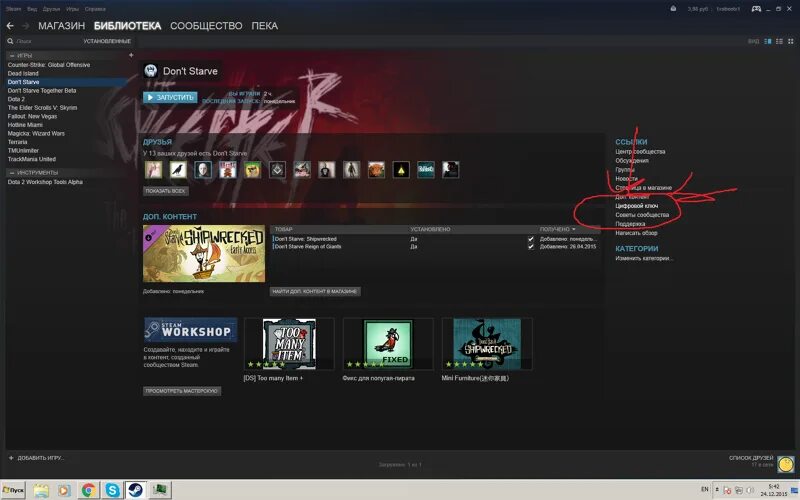800x500 pixels.
Task: Click the ПРОСМОТРЕТЬ МАСТЕРСКУЮ button
Action: click(182, 391)
